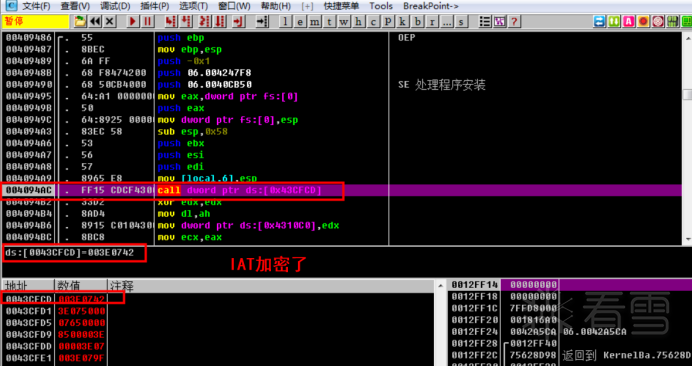The width and height of the screenshot is (692, 366).
Task: Open Handles window with 'h' button
Action: 358,21
